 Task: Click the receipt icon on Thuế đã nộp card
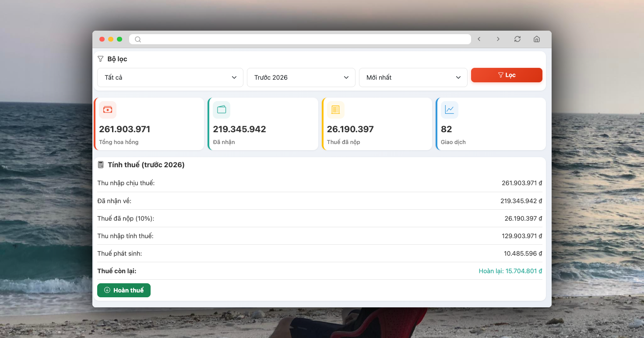tap(335, 110)
